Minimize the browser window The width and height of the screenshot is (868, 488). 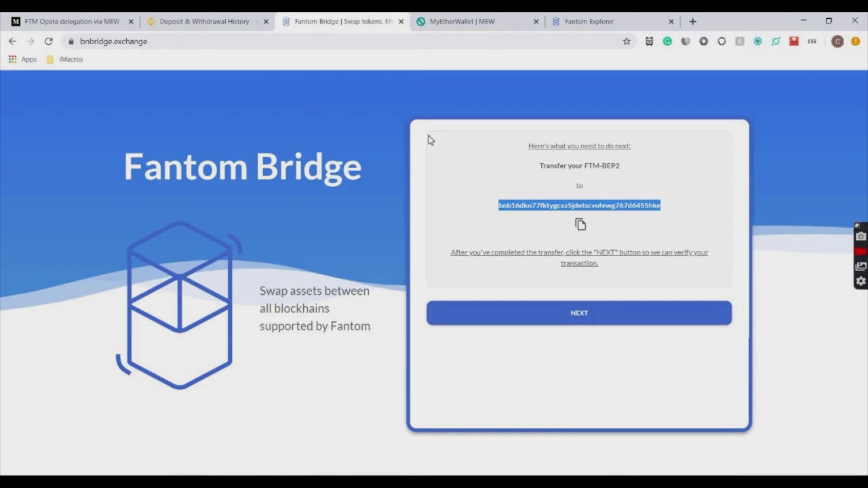point(803,21)
